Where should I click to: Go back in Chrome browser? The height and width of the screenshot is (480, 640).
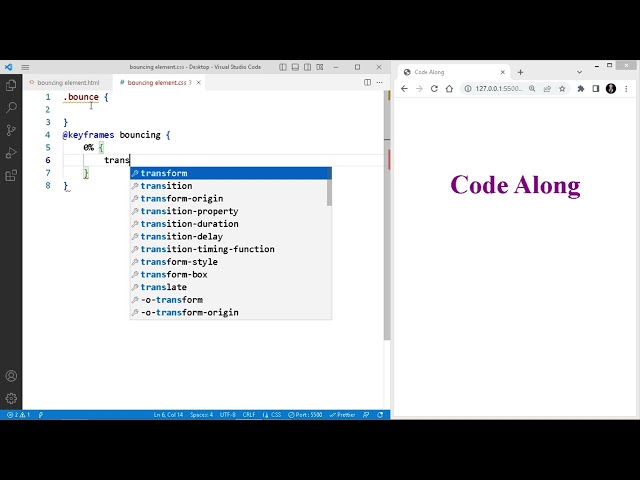[x=404, y=89]
